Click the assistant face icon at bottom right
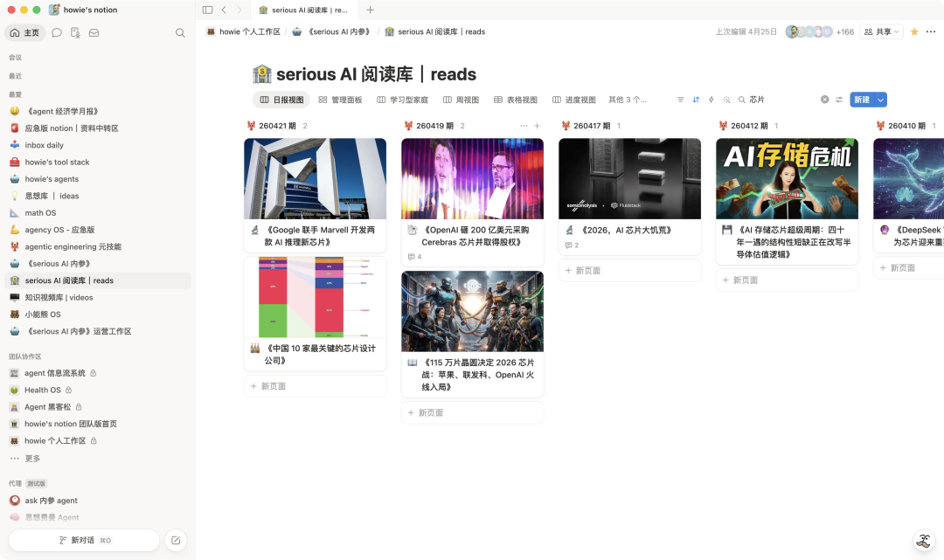Screen dimensions: 944x560 click(924, 540)
